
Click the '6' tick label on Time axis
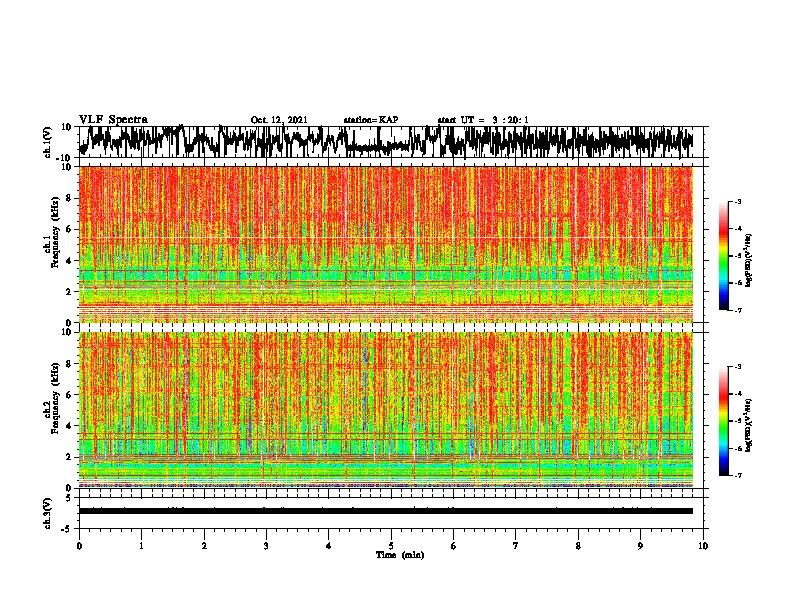pos(453,546)
